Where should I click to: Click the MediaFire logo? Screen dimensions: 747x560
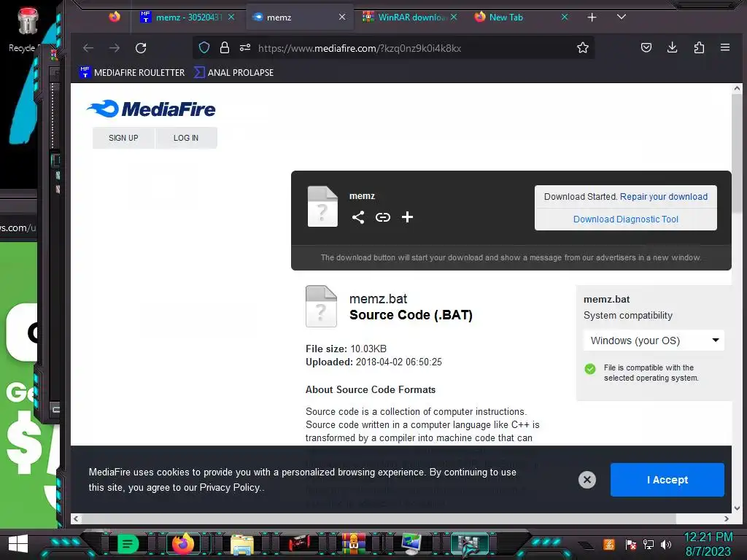(151, 109)
